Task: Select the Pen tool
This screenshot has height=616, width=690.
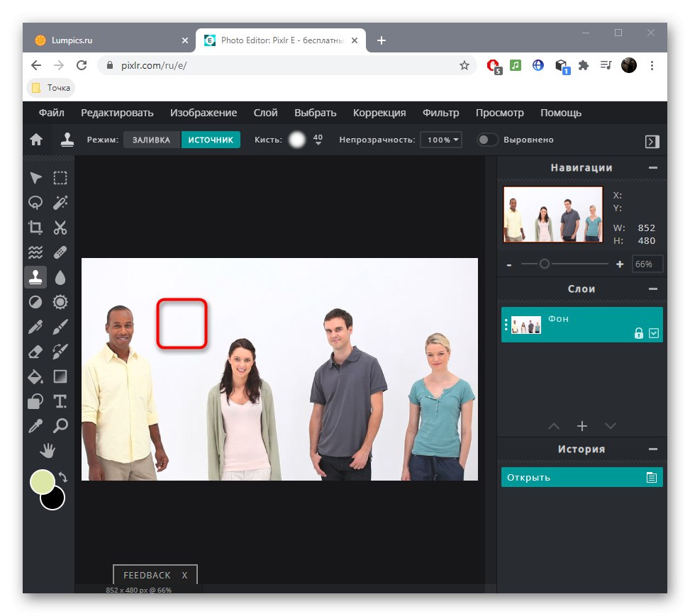Action: pos(35,327)
